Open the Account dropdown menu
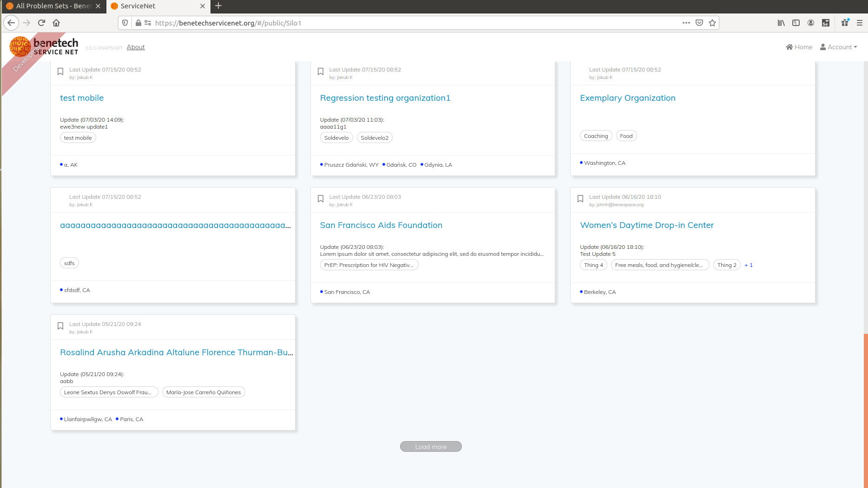This screenshot has height=488, width=868. pyautogui.click(x=839, y=47)
